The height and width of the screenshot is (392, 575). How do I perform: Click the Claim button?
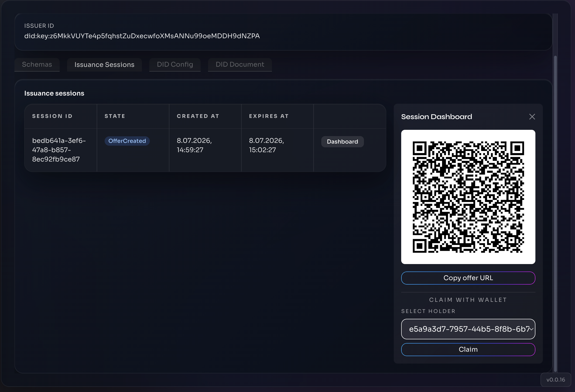468,349
